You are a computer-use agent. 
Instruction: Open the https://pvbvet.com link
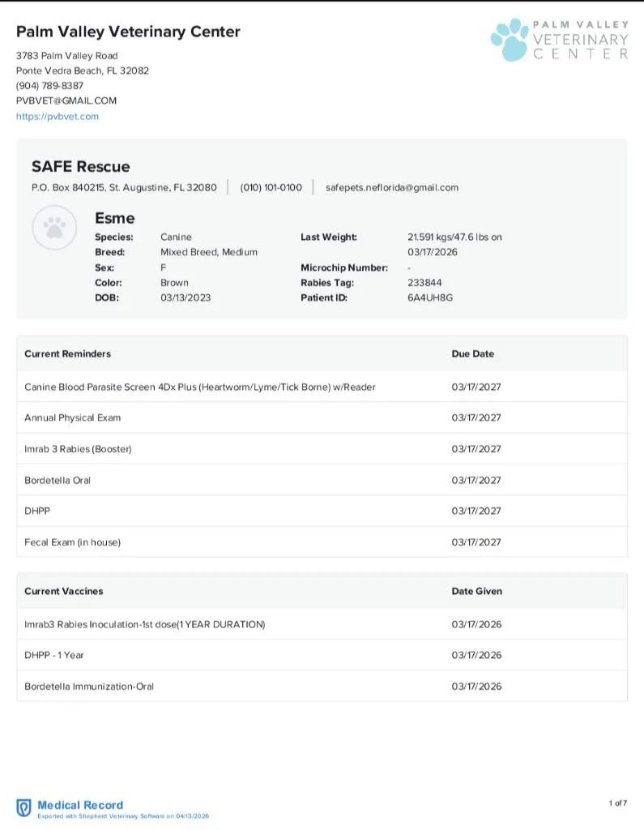[58, 116]
